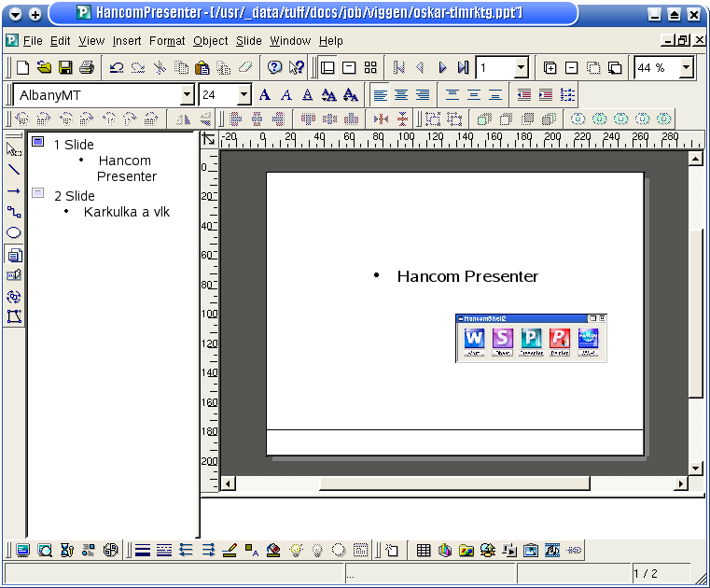Open Help question mark icon
Screen dimensions: 710x588
tap(274, 68)
